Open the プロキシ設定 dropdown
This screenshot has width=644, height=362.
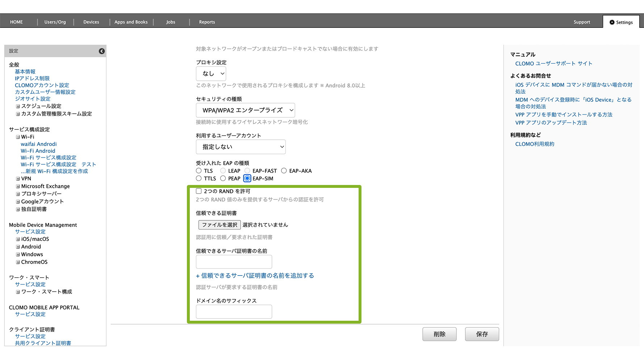click(x=211, y=73)
